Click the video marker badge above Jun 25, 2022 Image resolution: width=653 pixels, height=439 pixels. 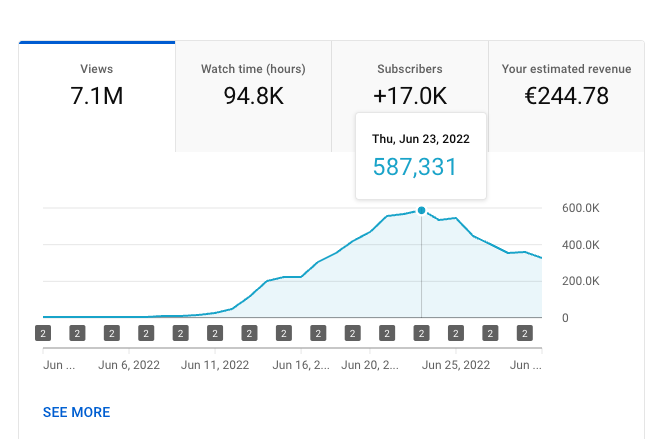point(455,333)
